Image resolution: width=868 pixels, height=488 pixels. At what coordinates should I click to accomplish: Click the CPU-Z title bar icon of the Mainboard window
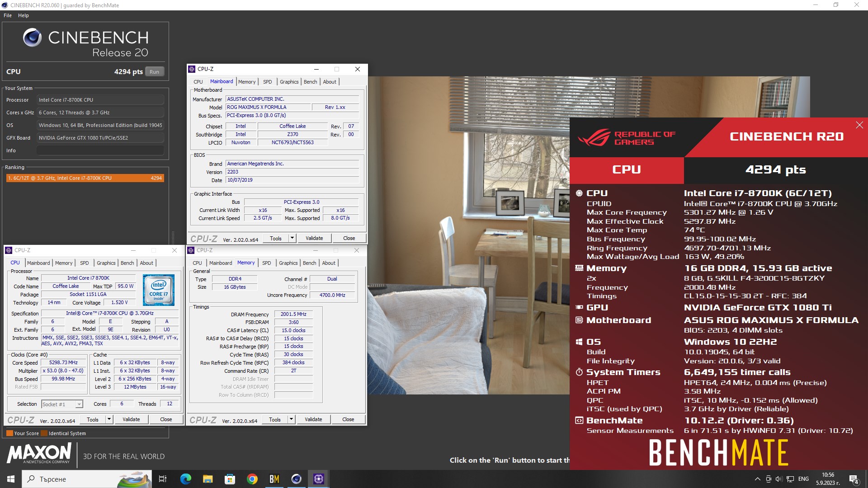[x=192, y=69]
